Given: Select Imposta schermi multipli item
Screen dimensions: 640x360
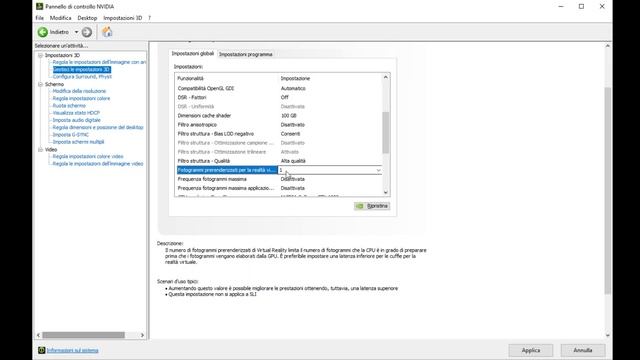Looking at the screenshot, I should [78, 142].
